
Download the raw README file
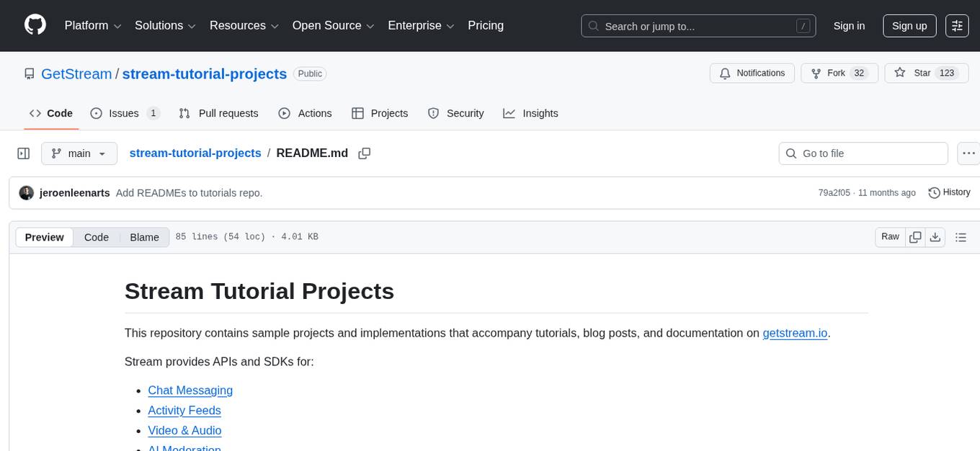coord(936,236)
